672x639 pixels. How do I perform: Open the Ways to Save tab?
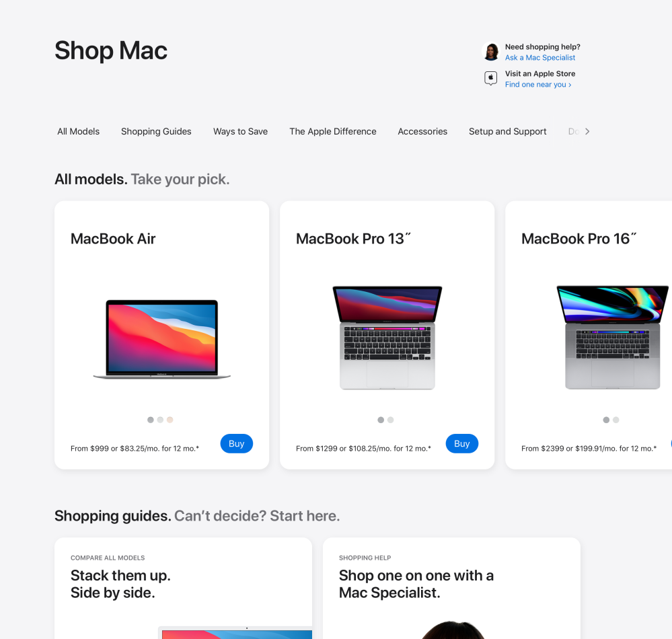point(240,132)
